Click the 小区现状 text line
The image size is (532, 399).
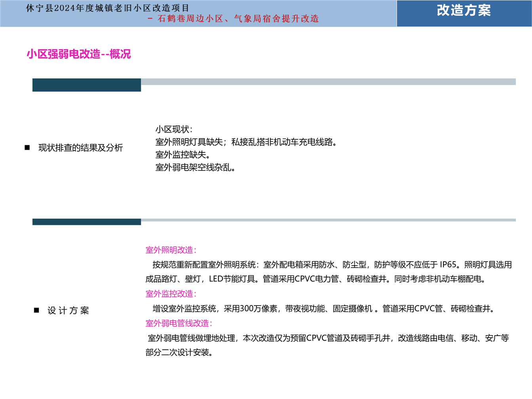pyautogui.click(x=174, y=129)
